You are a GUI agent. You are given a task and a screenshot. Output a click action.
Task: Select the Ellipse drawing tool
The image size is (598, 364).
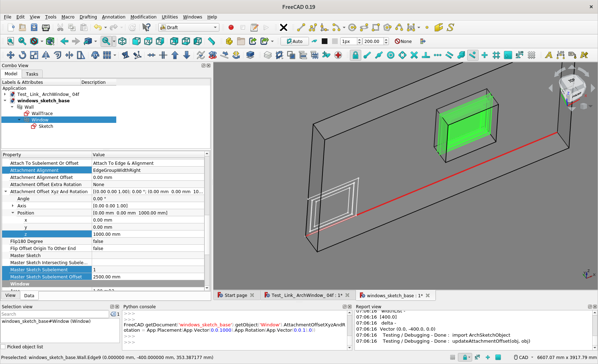[x=364, y=27]
